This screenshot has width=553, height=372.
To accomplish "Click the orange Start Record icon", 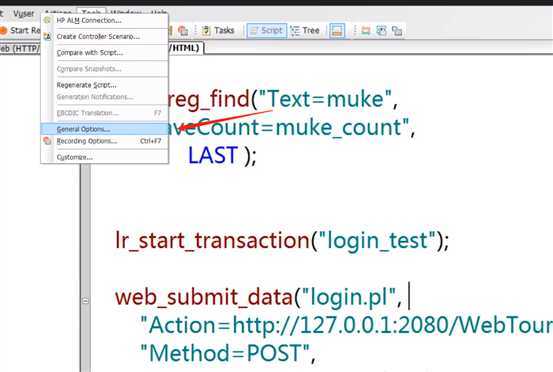I will (x=3, y=31).
